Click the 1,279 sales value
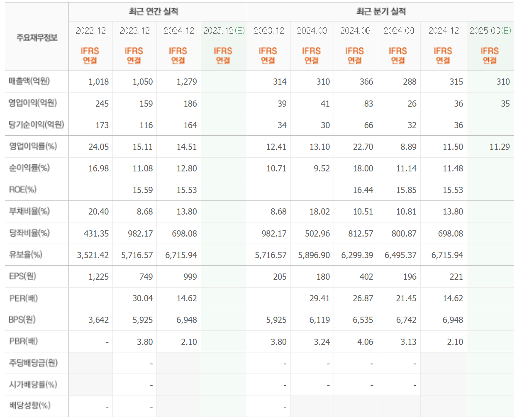This screenshot has height=420, width=517. tap(187, 82)
